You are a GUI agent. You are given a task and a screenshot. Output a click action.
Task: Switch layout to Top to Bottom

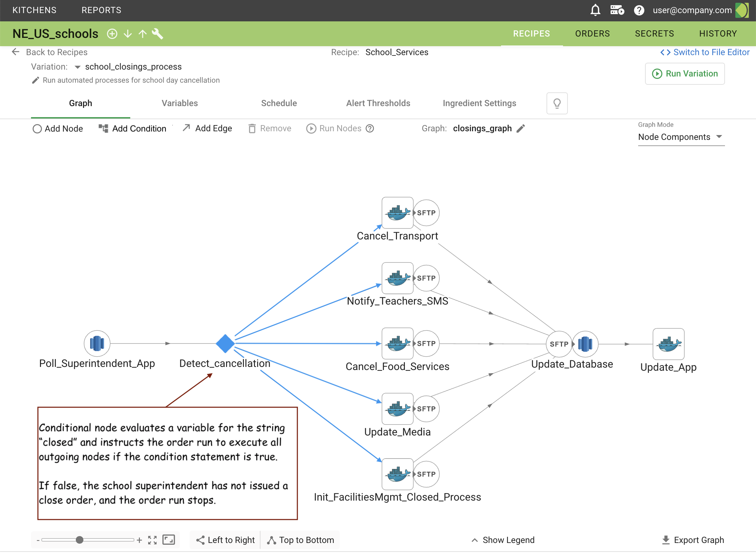[300, 540]
